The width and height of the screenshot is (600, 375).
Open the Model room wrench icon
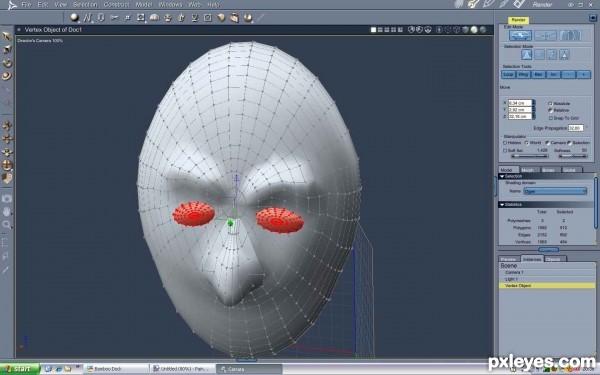pyautogui.click(x=474, y=4)
